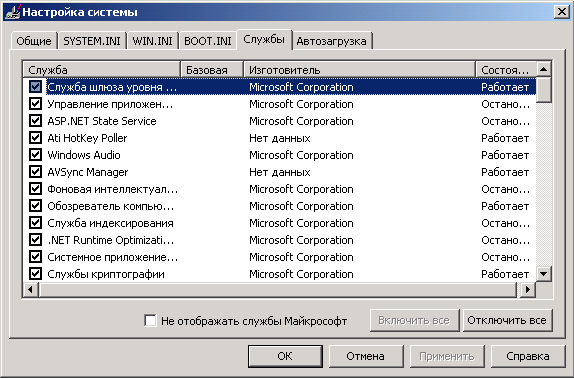Click the Отмена button
This screenshot has width=574, height=378.
(x=366, y=356)
